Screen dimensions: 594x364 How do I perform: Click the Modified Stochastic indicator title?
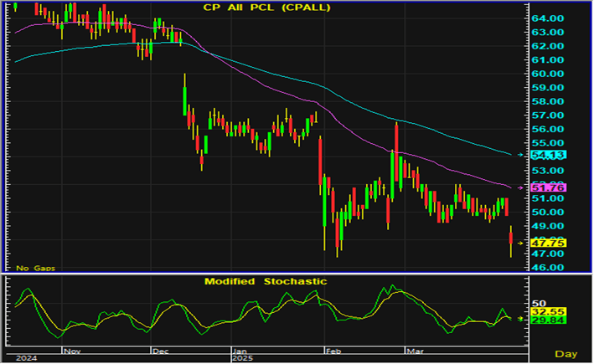pos(266,282)
